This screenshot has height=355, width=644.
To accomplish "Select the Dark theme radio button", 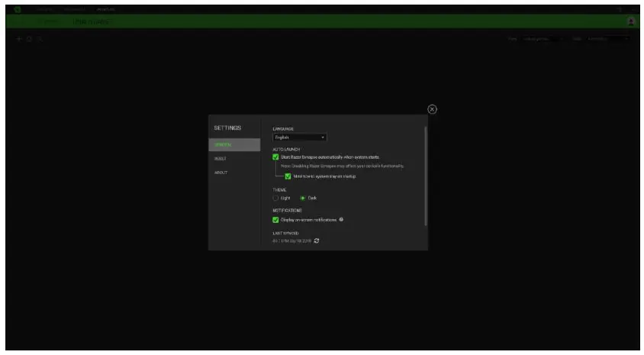I will tap(303, 198).
